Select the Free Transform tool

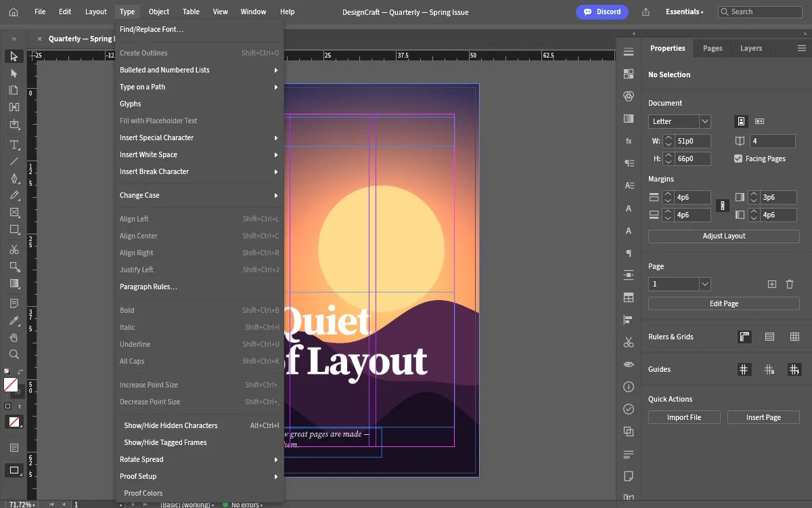coord(14,266)
